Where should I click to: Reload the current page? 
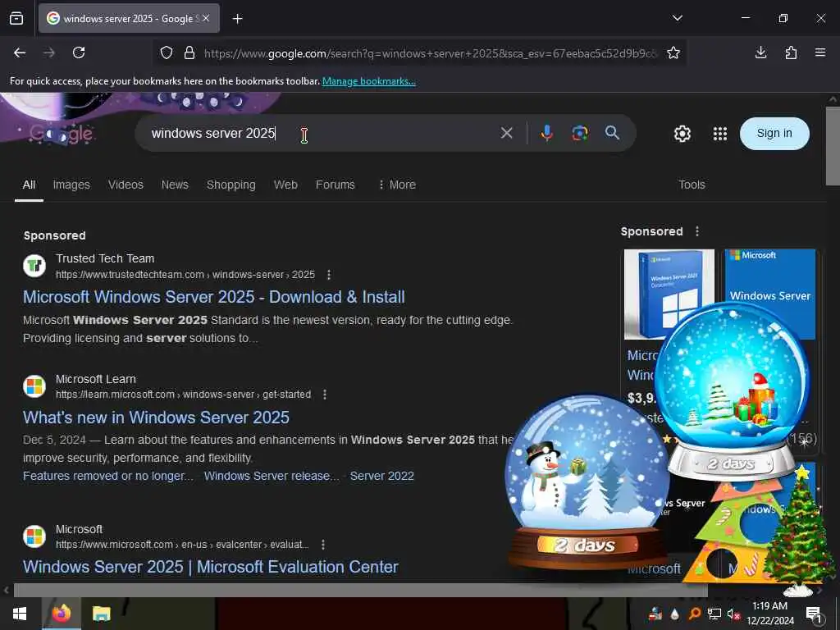coord(79,52)
